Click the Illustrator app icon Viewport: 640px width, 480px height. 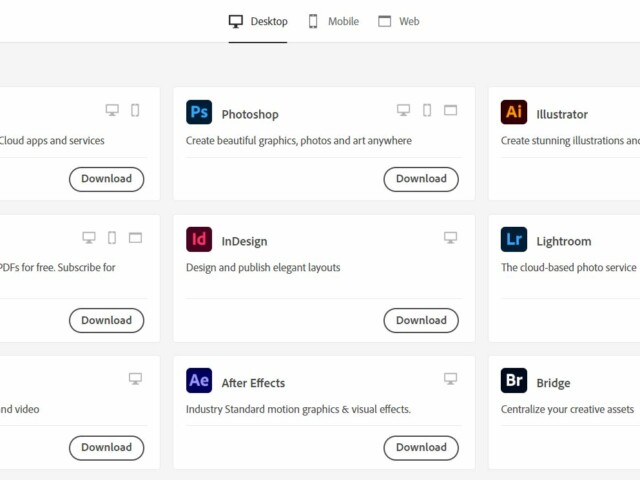[514, 112]
